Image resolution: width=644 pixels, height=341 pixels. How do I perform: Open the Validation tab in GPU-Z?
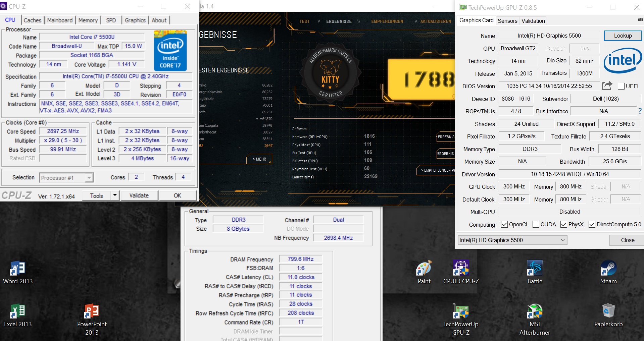[x=533, y=21]
